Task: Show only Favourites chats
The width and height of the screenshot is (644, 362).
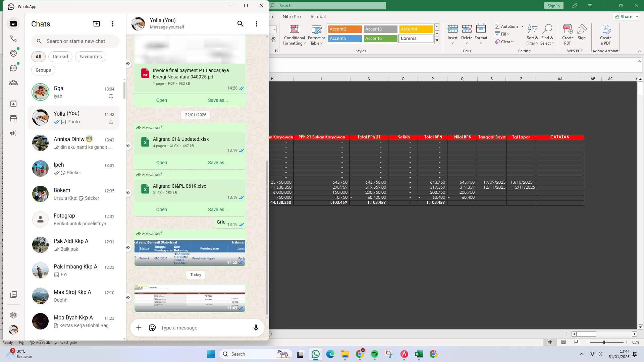Action: (90, 57)
